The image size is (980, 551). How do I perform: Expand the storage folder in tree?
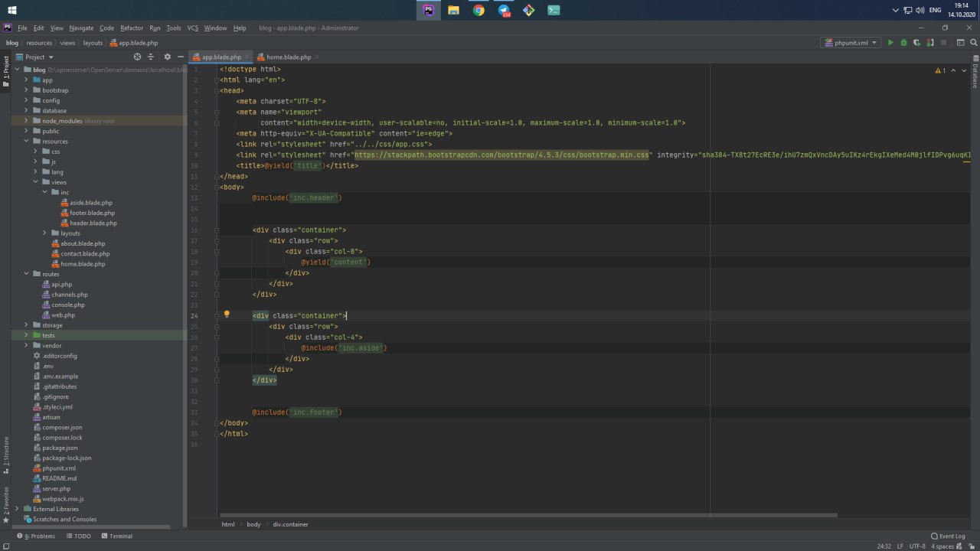(x=26, y=325)
